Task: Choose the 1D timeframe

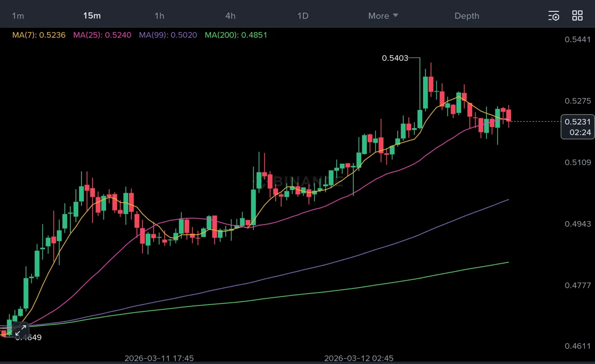Action: point(303,16)
